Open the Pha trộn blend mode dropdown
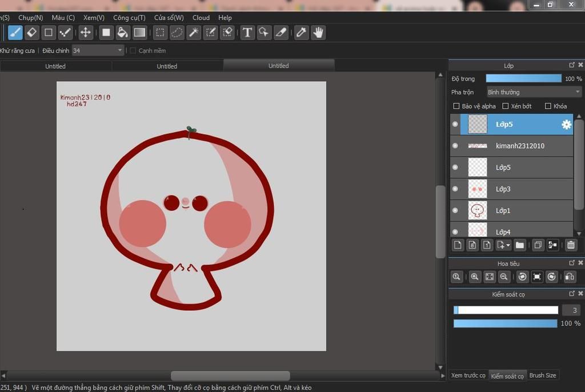This screenshot has height=392, width=585. click(534, 92)
